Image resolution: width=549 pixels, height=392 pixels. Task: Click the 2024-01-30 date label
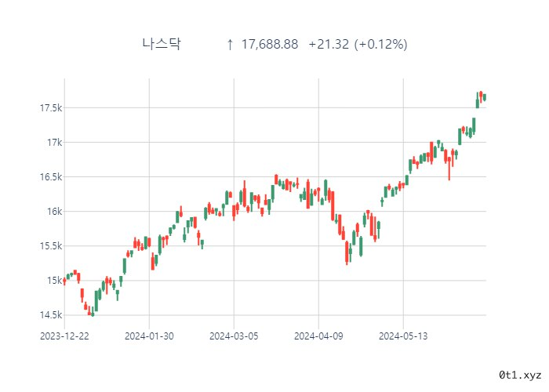(149, 336)
